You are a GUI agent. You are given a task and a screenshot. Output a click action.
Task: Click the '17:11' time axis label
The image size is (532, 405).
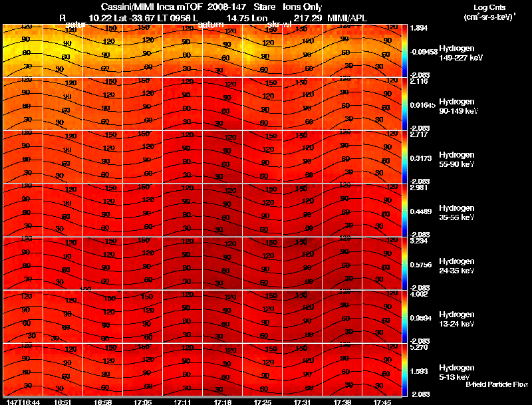coord(182,402)
